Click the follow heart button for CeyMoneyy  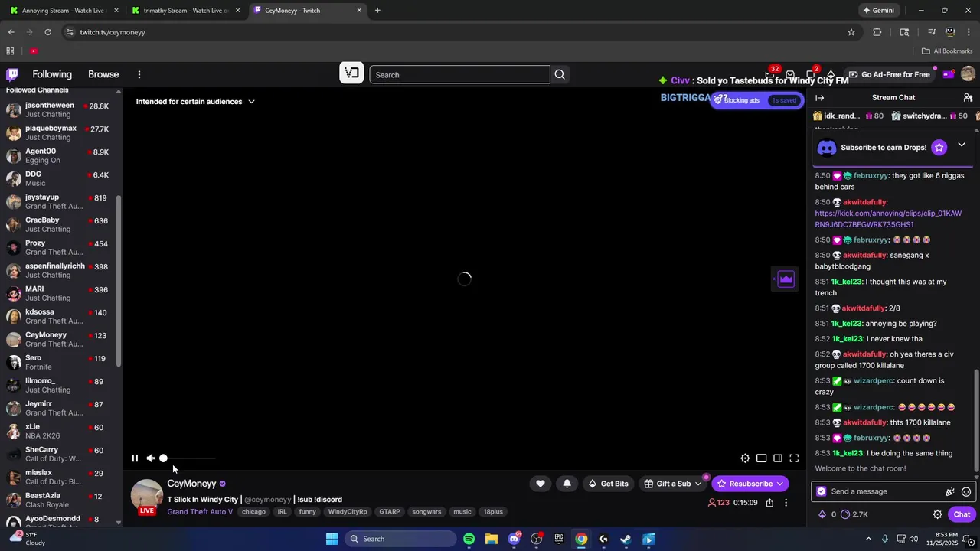click(541, 484)
